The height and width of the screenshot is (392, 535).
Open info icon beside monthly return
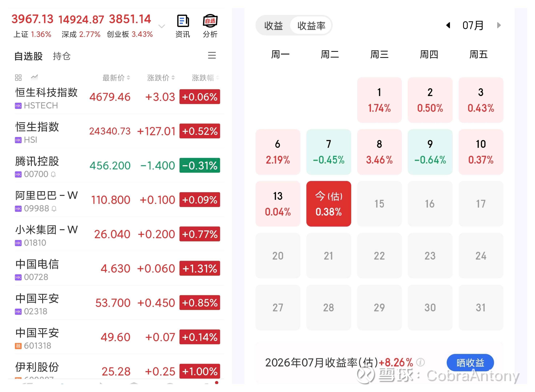tap(420, 362)
